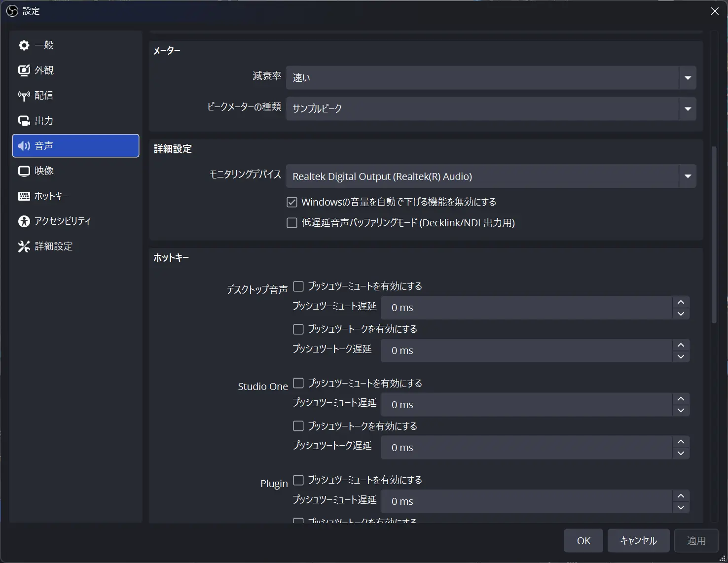Uncheck Windowsの音量を自動で下げる機能を無効にする

click(292, 202)
